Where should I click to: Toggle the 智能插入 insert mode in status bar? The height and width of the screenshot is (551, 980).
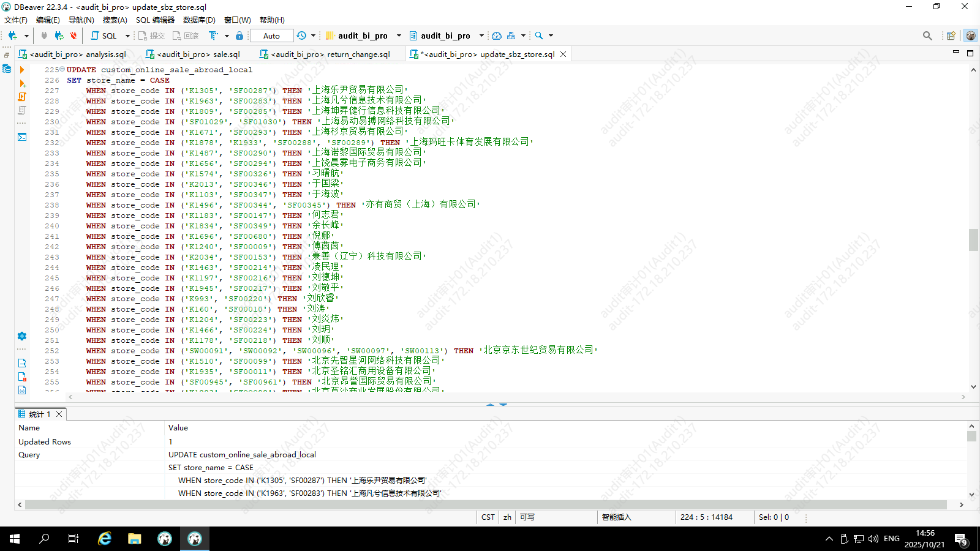pyautogui.click(x=616, y=517)
